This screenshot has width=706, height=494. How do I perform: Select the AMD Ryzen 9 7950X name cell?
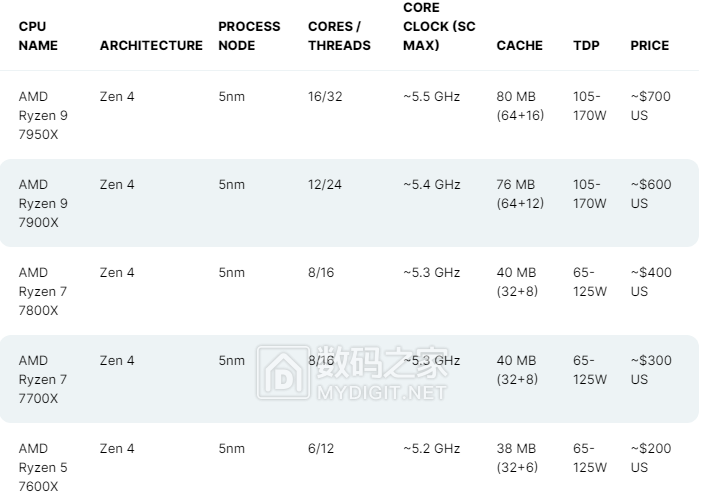click(43, 115)
